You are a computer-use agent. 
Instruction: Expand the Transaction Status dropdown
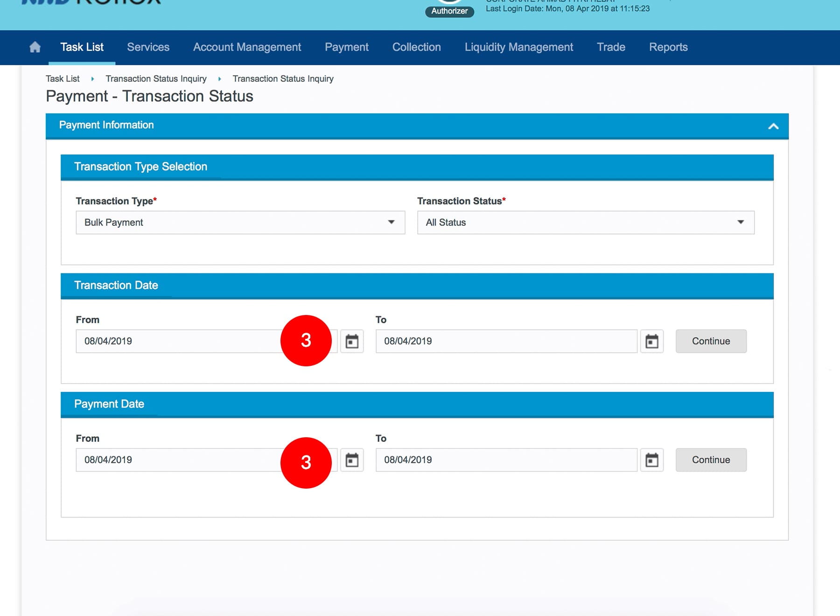[x=585, y=223]
